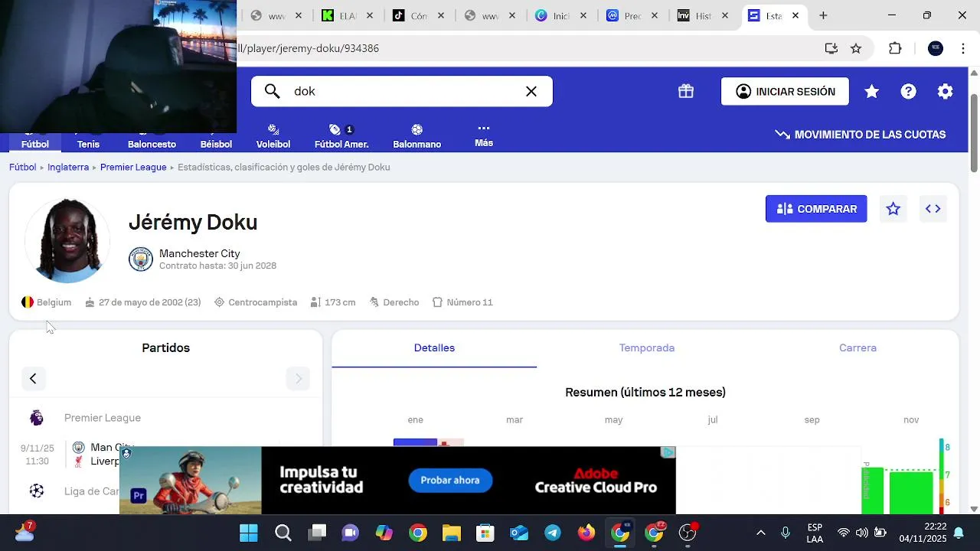This screenshot has height=551, width=980.
Task: Open site settings gear icon
Action: 946,91
